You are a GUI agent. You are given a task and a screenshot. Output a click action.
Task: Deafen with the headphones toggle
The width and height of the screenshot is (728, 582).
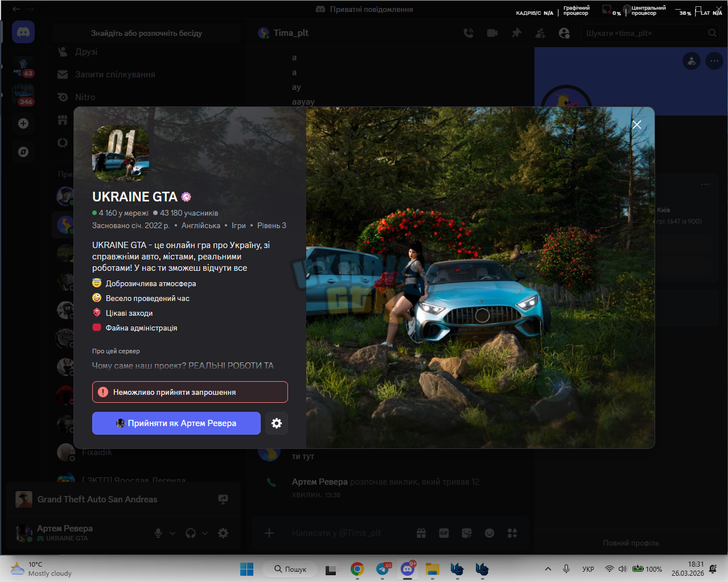[191, 533]
